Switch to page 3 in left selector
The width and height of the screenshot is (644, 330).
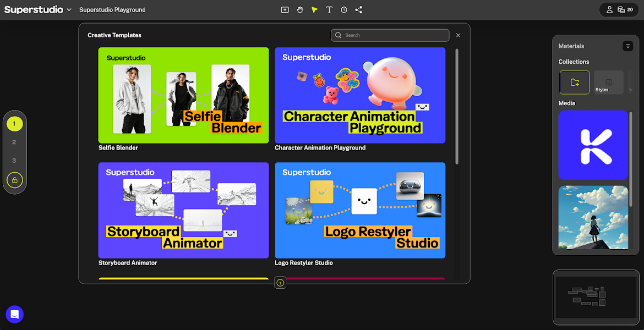(14, 161)
